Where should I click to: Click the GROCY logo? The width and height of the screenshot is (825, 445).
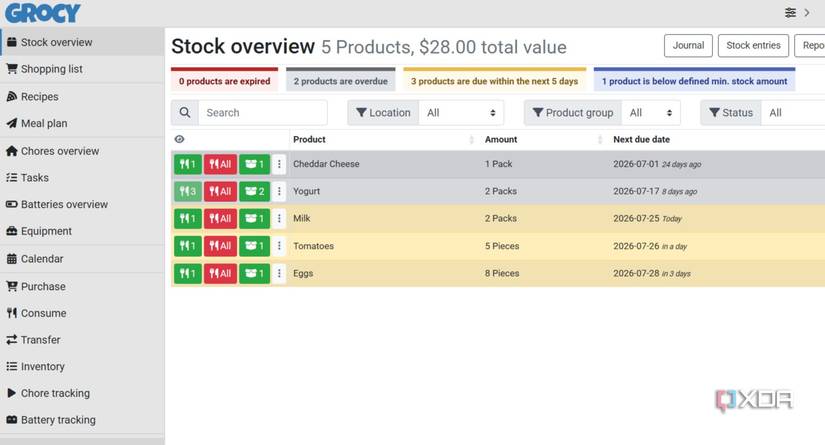point(43,13)
